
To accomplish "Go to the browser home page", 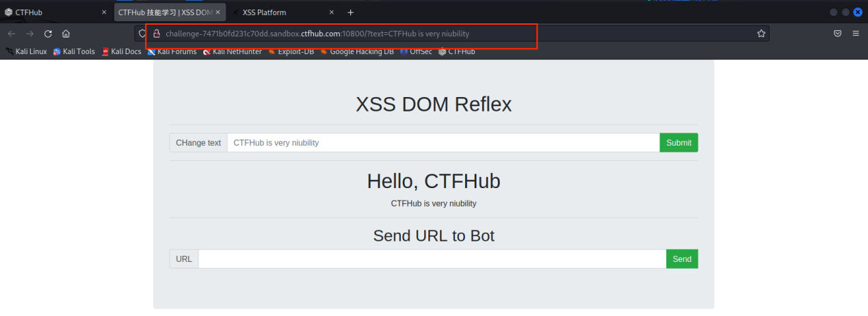I will tap(66, 34).
